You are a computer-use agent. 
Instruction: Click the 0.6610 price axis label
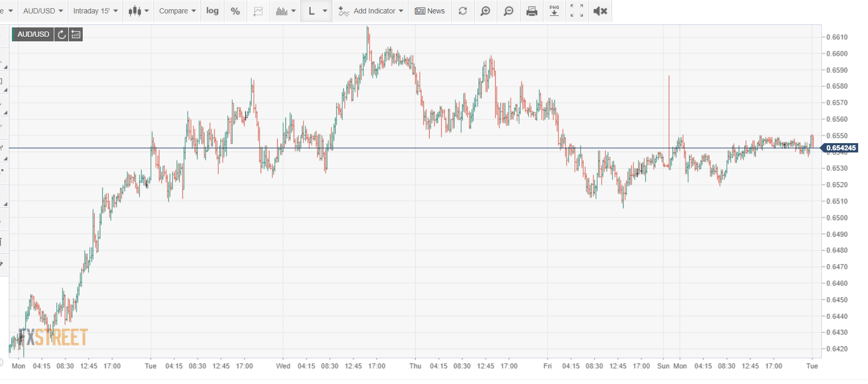click(836, 37)
